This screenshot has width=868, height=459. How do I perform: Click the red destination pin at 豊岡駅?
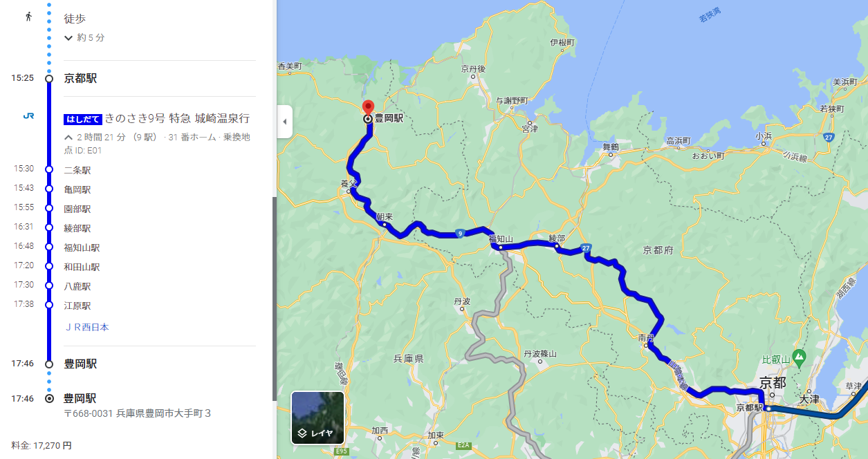369,108
